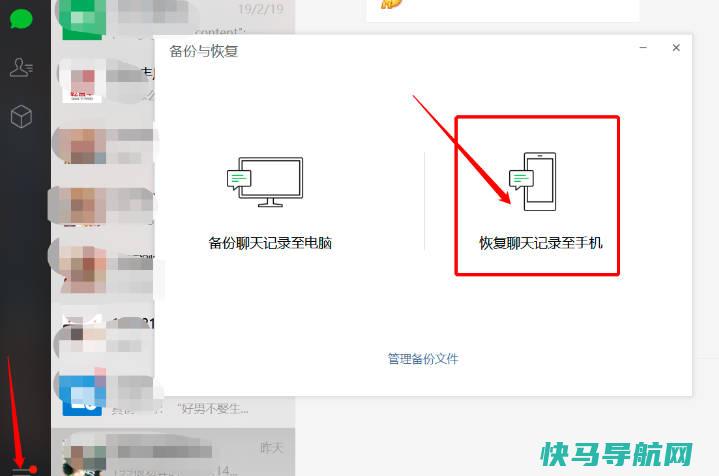Click the computer monitor backup icon
This screenshot has height=476, width=719.
tap(265, 182)
